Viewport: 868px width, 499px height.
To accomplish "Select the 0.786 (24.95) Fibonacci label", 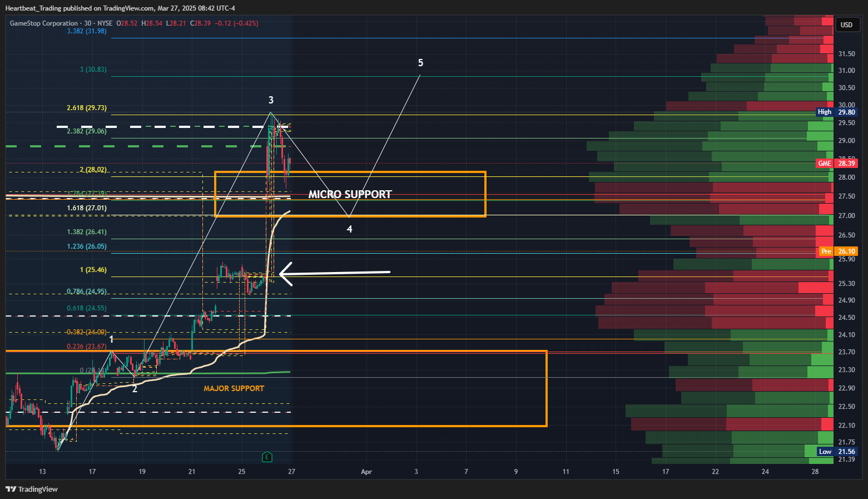I will 87,292.
